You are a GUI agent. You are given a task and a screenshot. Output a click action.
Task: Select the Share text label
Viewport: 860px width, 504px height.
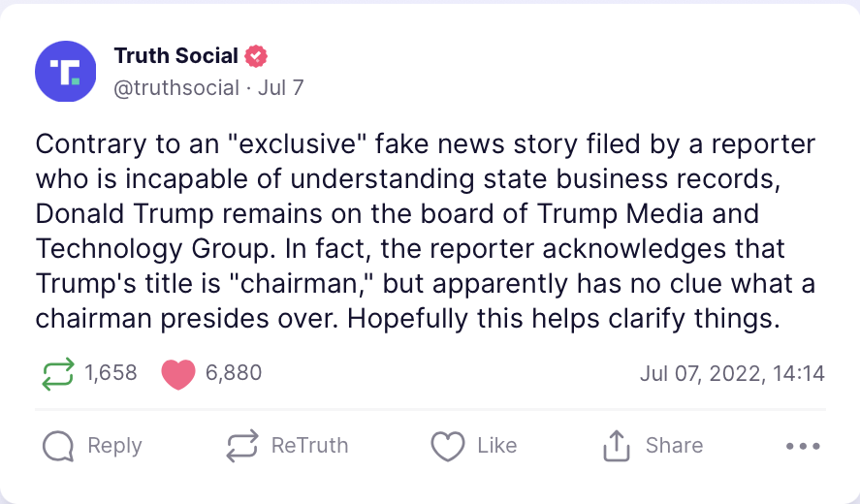click(x=674, y=445)
